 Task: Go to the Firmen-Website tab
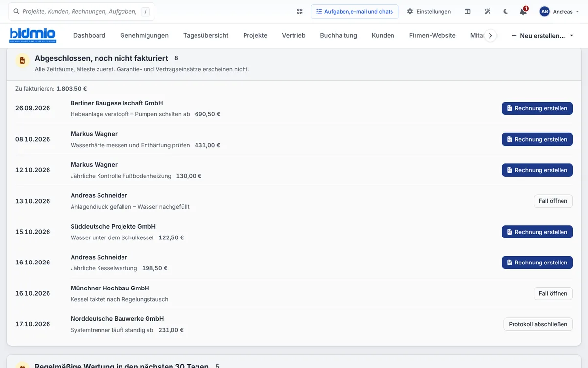pyautogui.click(x=432, y=35)
